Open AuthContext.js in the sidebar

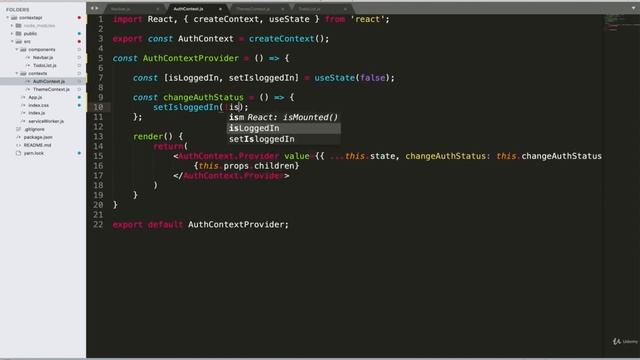[x=49, y=81]
